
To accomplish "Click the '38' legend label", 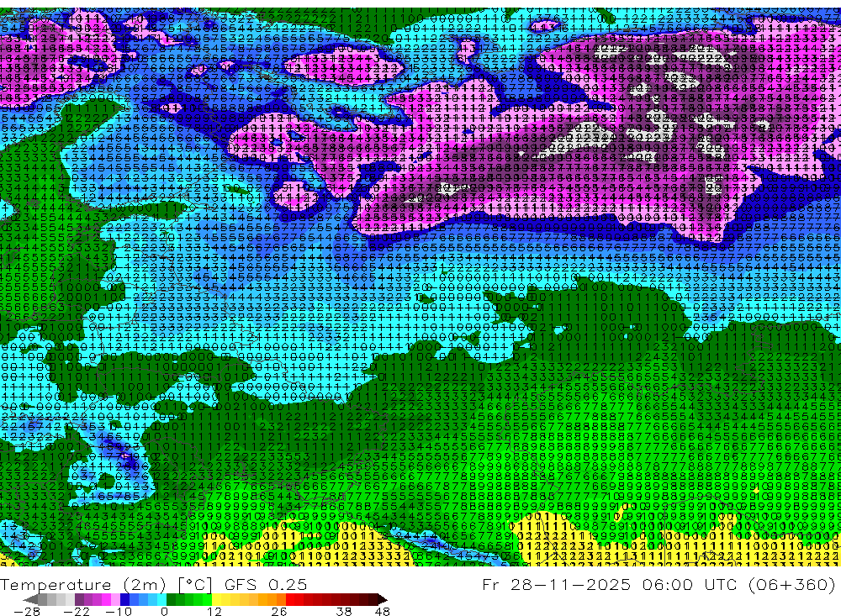I will pos(344,611).
